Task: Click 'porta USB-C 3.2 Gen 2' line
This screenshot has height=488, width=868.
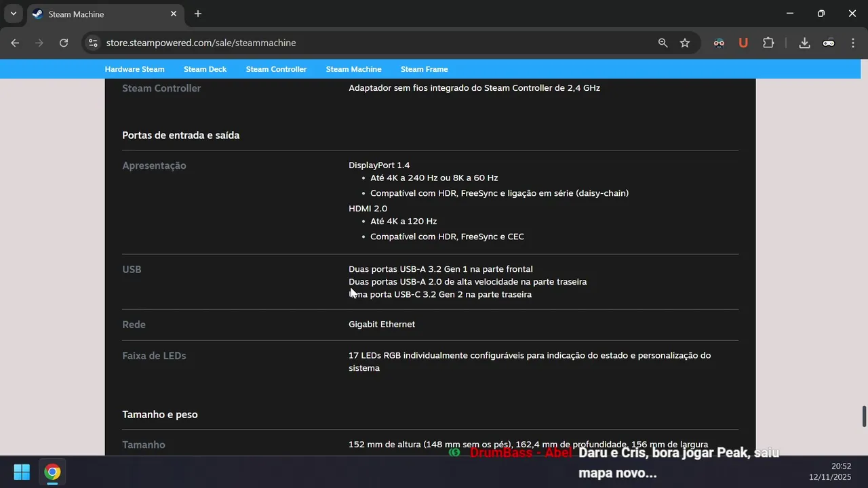Action: click(440, 294)
